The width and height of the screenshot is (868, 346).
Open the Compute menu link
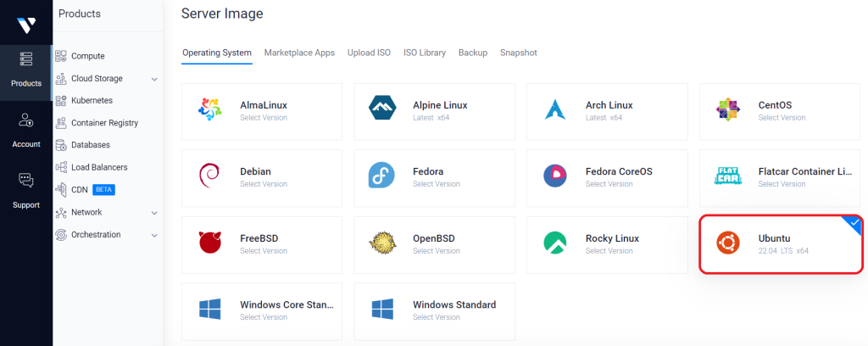point(88,56)
